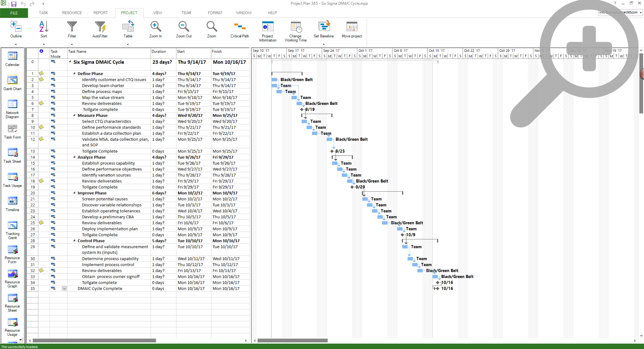This screenshot has width=644, height=349.
Task: Collapse the Define Phase summary task
Action: click(x=74, y=74)
